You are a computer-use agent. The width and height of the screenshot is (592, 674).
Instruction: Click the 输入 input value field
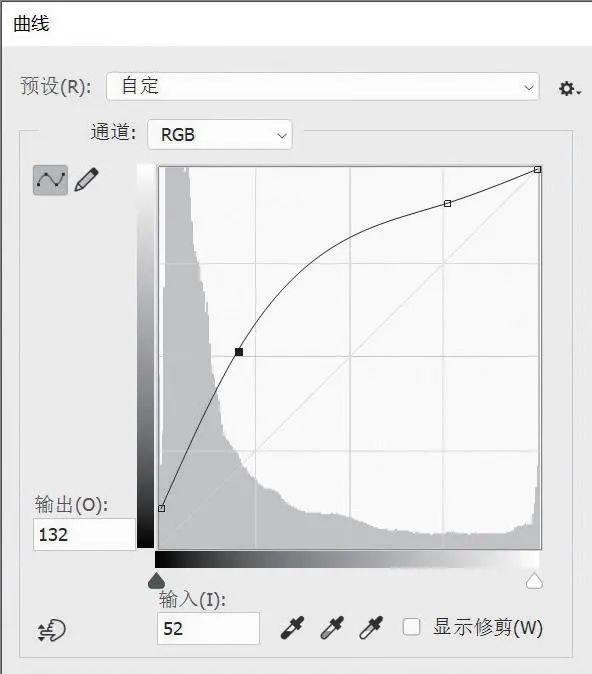(208, 628)
